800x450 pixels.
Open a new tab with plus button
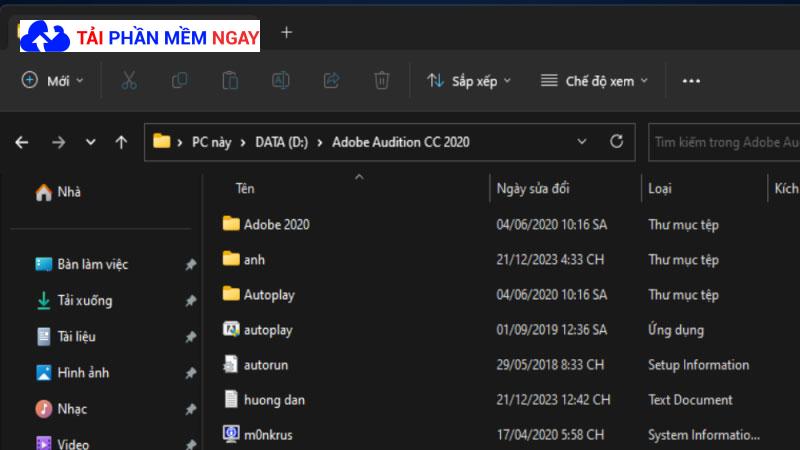pyautogui.click(x=287, y=33)
